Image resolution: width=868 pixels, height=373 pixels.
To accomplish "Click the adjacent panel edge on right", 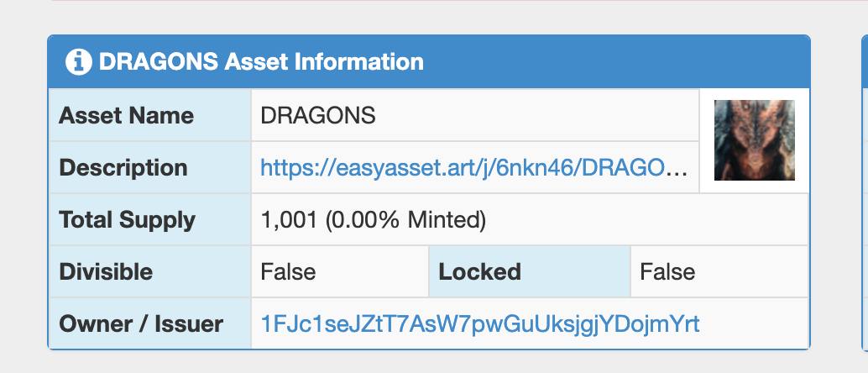I will pyautogui.click(x=864, y=193).
